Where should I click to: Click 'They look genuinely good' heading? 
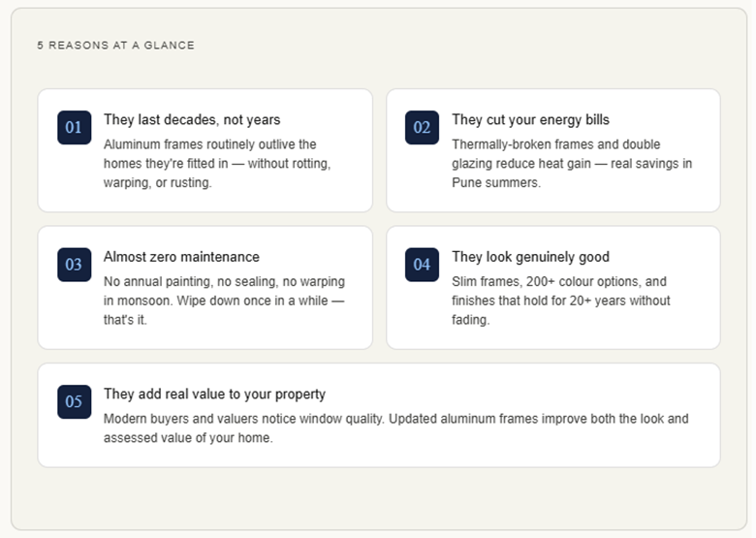[x=530, y=257]
